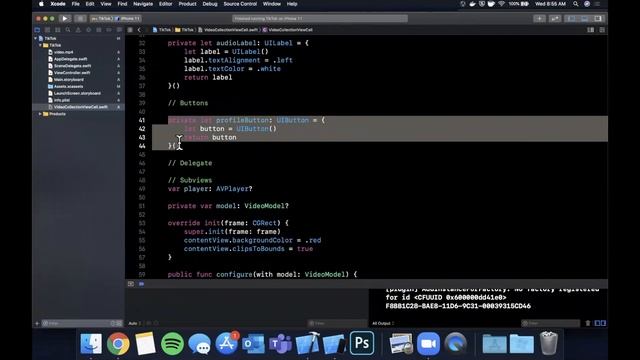The height and width of the screenshot is (360, 640).
Task: Clear the console with trash icon
Action: pos(588,323)
